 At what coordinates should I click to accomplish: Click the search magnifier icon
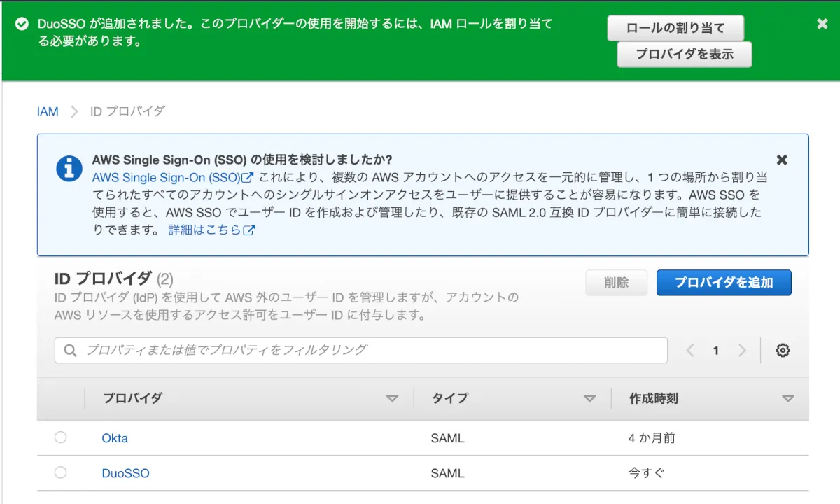(x=70, y=351)
